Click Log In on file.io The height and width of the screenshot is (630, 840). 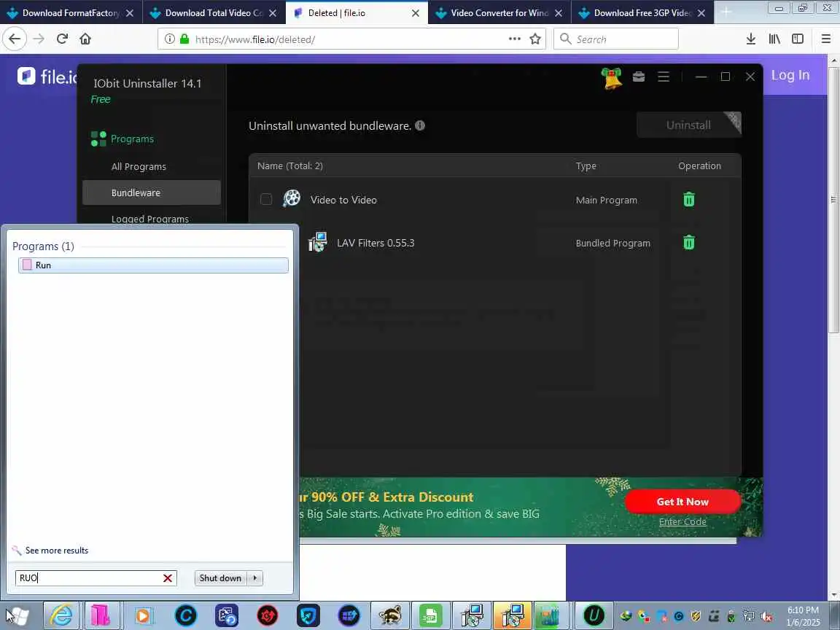pyautogui.click(x=790, y=75)
